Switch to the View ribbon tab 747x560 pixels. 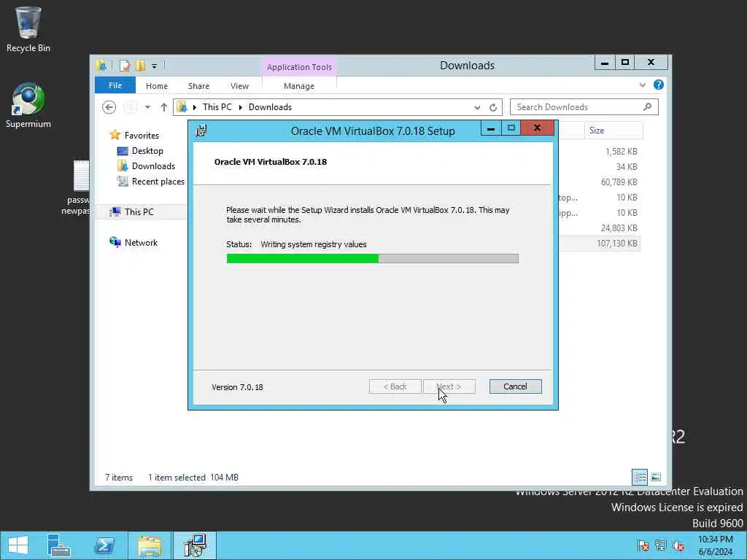pos(239,86)
